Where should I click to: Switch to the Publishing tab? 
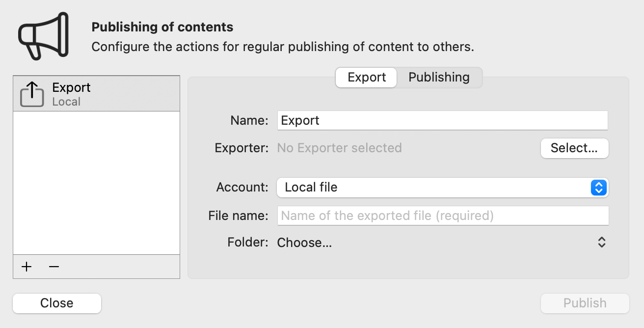click(439, 78)
